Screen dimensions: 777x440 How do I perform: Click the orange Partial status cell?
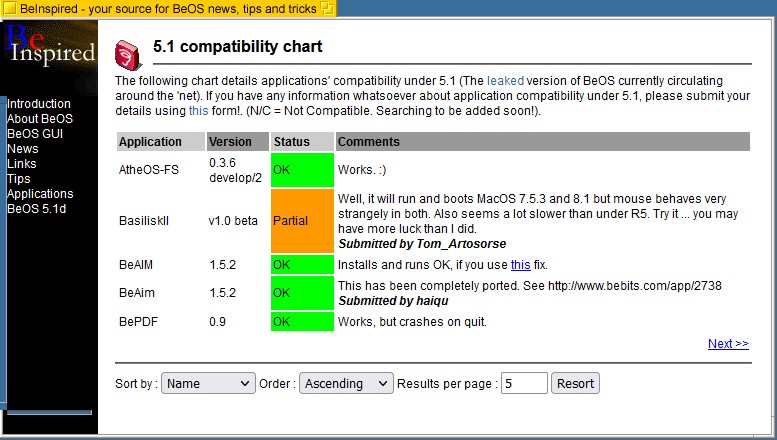302,221
